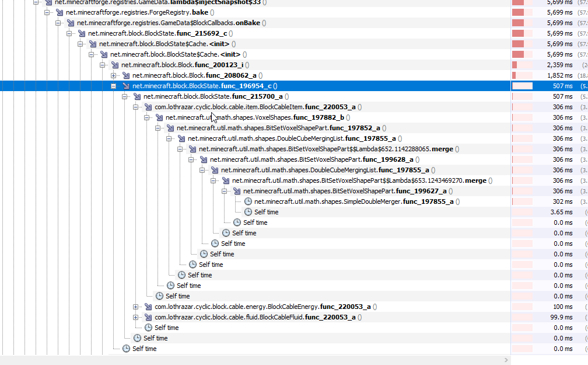The height and width of the screenshot is (365, 588).
Task: Click the method icon beside GameData.lambda$injectSnapshot$33
Action: pos(47,2)
